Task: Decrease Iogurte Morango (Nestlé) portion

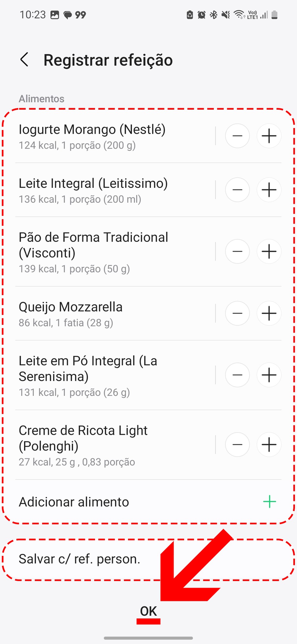Action: coord(237,136)
